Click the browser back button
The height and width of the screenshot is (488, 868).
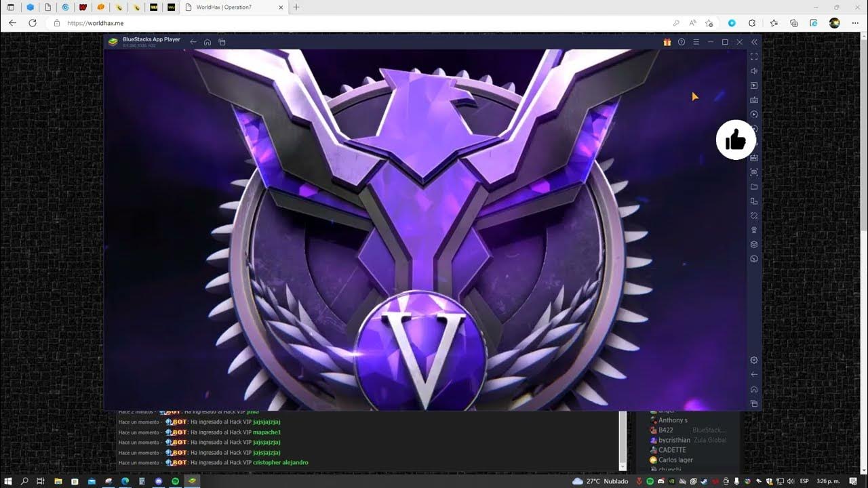pyautogui.click(x=12, y=23)
